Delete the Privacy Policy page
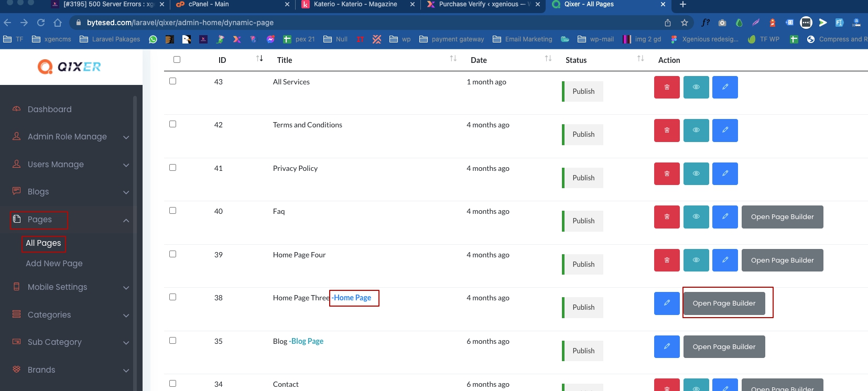Screen dimensions: 868x391 tap(667, 173)
